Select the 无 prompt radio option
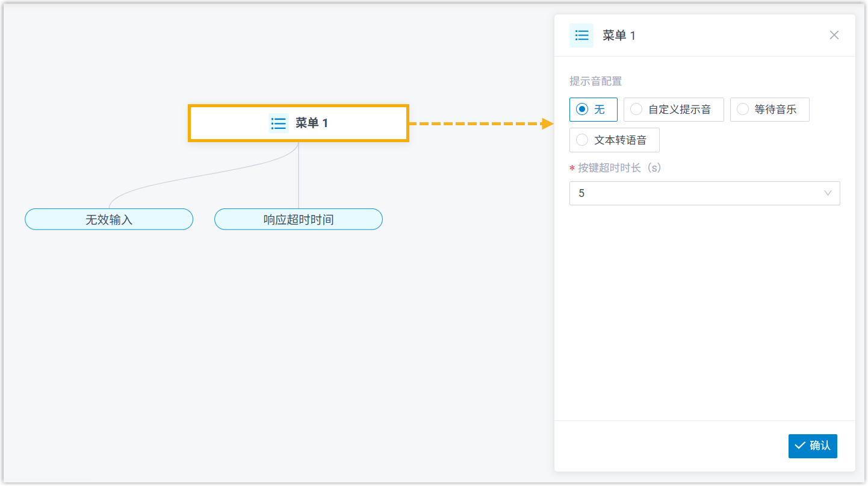The image size is (868, 486). 582,110
